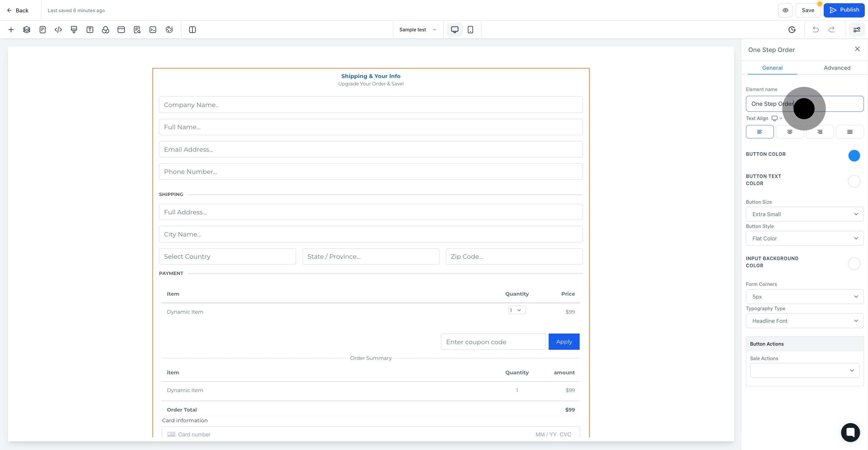Pick the Button Text Color swatch
Image resolution: width=868 pixels, height=450 pixels.
(x=854, y=181)
